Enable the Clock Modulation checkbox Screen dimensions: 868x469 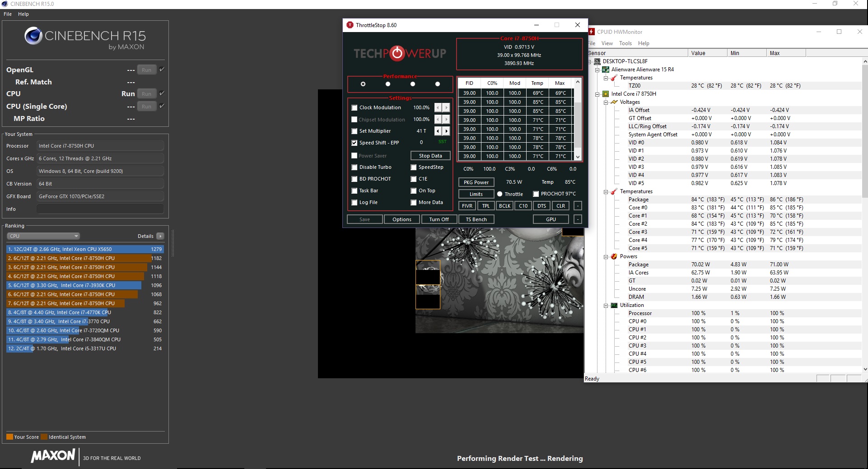(355, 108)
